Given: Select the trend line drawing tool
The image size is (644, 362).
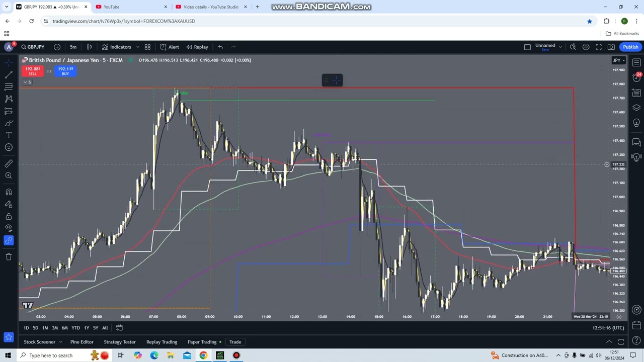Looking at the screenshot, I should pyautogui.click(x=9, y=74).
